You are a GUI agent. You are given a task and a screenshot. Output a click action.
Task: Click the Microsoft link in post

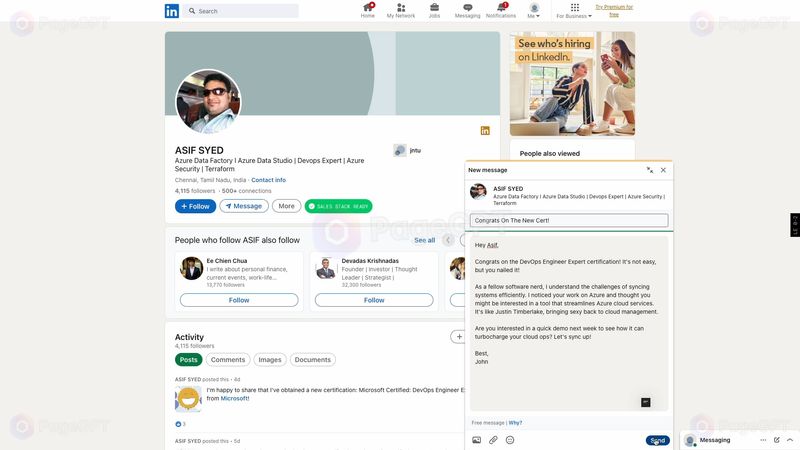235,398
